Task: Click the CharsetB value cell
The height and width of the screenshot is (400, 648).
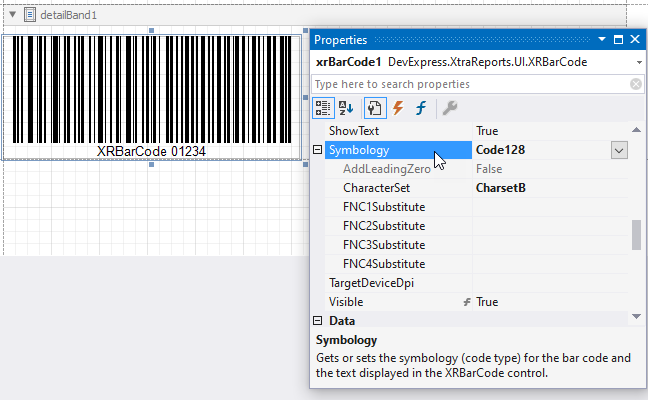Action: (x=550, y=188)
